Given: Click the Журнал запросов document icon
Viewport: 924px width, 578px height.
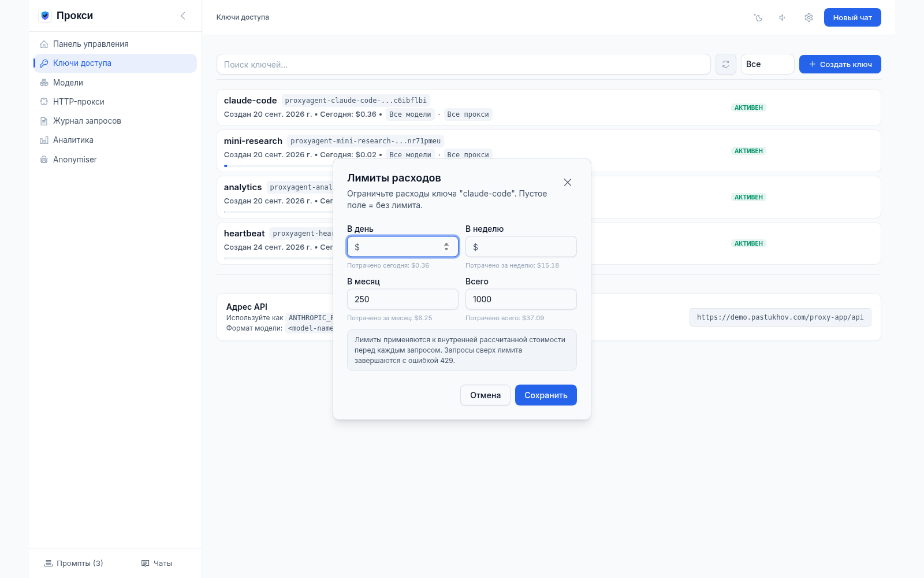Looking at the screenshot, I should click(x=44, y=121).
